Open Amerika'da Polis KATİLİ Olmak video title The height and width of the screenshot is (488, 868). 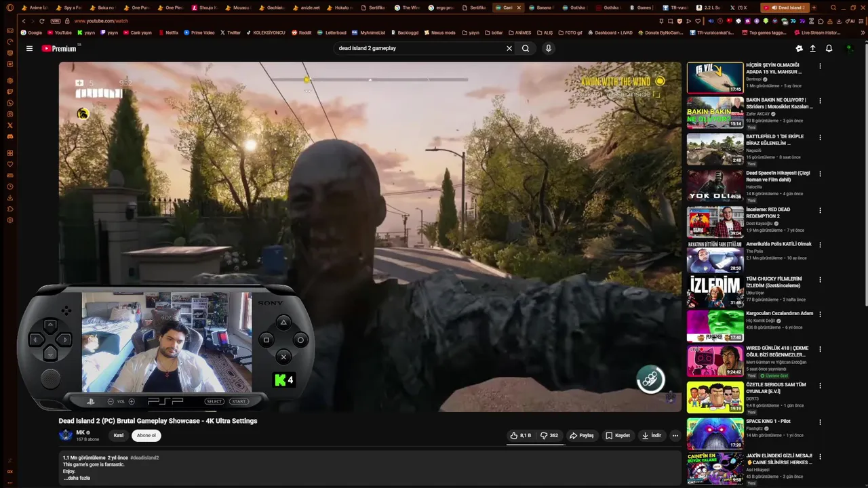point(778,244)
